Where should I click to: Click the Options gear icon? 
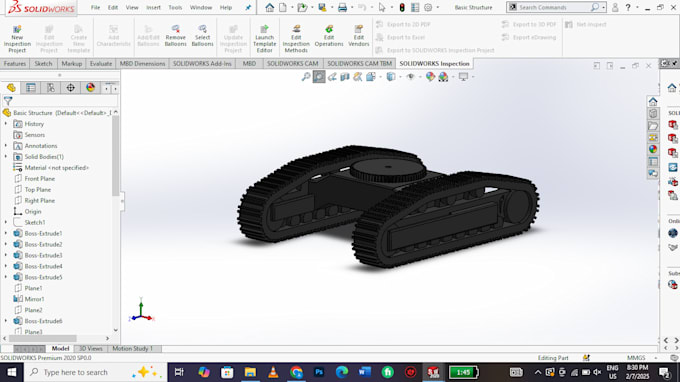click(x=428, y=7)
